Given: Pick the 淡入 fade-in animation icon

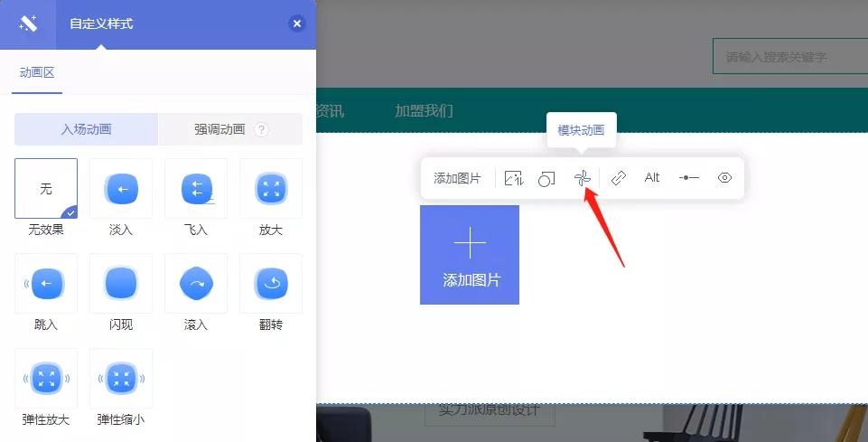Looking at the screenshot, I should pos(121,188).
